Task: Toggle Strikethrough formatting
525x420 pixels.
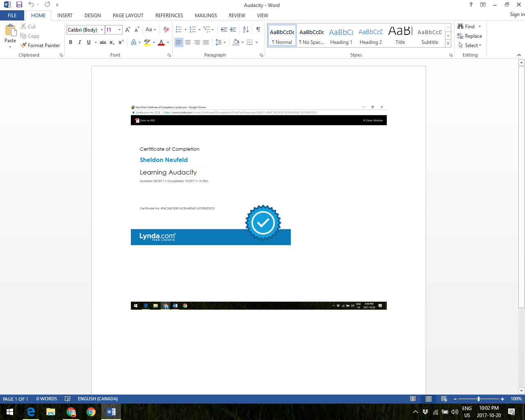Action: click(x=103, y=42)
